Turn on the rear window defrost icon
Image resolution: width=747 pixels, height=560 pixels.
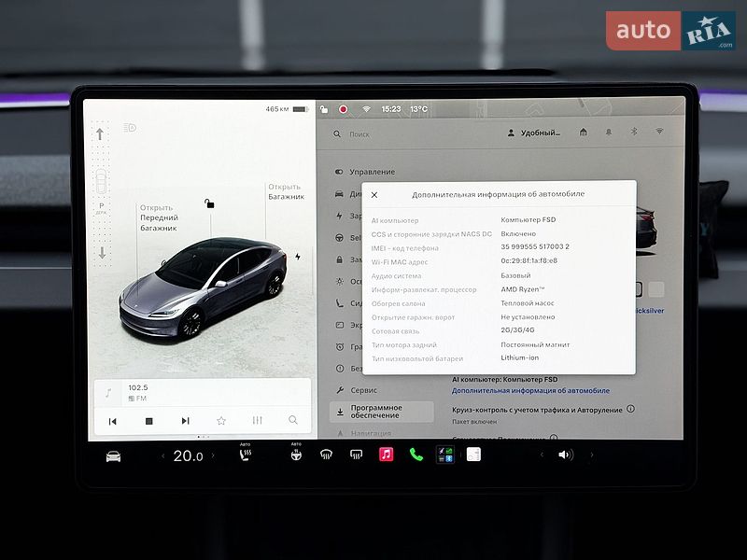tap(356, 455)
